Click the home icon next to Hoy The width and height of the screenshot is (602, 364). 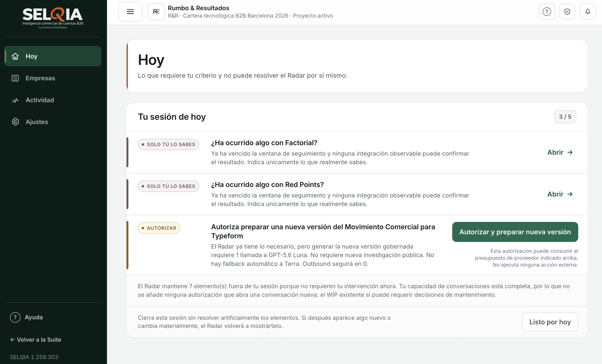15,56
